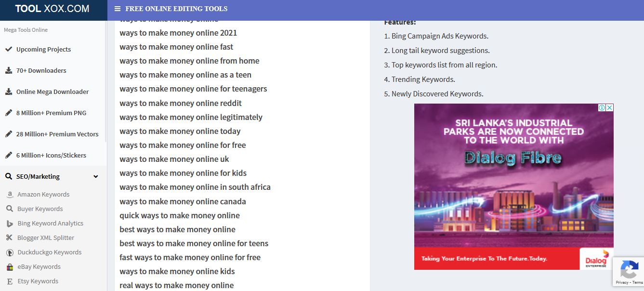The height and width of the screenshot is (291, 644).
Task: Toggle the hamburger menu icon
Action: tap(118, 9)
